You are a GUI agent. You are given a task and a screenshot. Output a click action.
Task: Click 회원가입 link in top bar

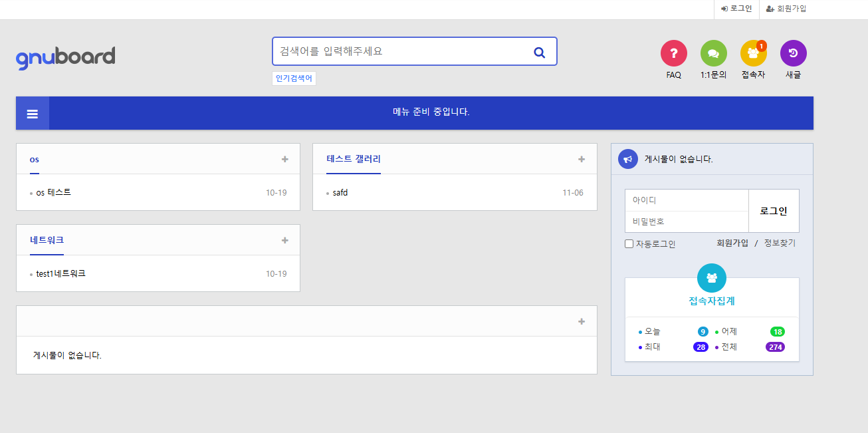[786, 9]
